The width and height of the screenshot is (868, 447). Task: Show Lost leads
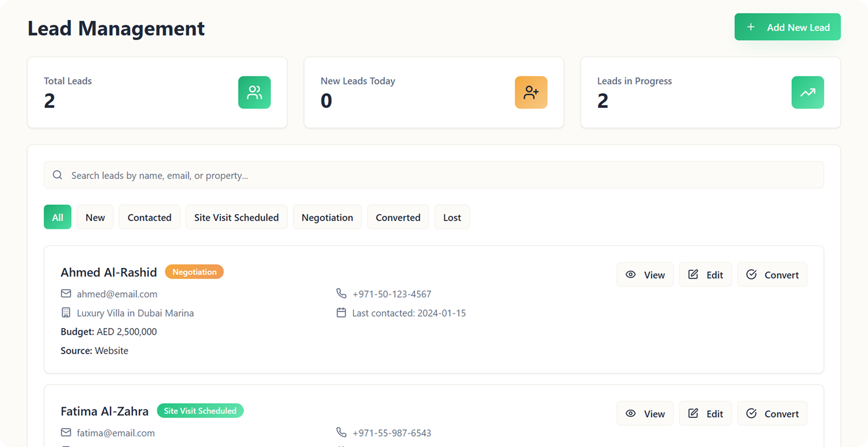click(x=452, y=217)
